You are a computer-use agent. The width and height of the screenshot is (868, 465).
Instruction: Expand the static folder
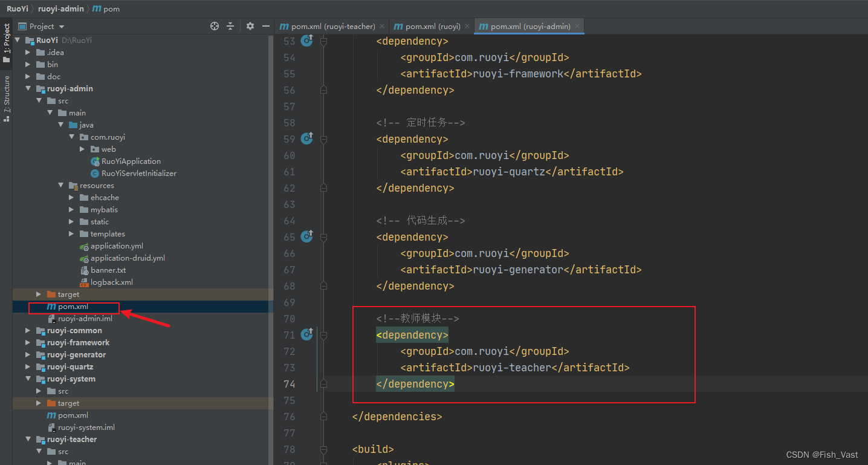coord(71,222)
